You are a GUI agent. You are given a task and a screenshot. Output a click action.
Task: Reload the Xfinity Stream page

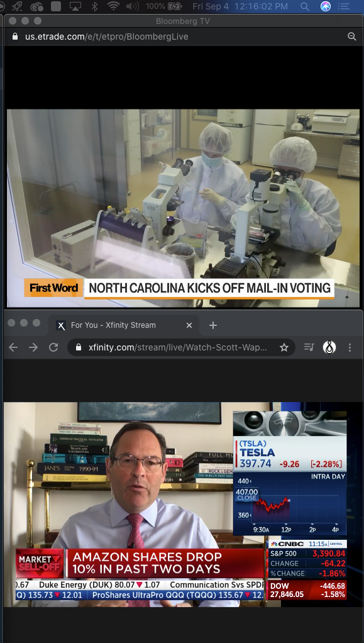53,348
